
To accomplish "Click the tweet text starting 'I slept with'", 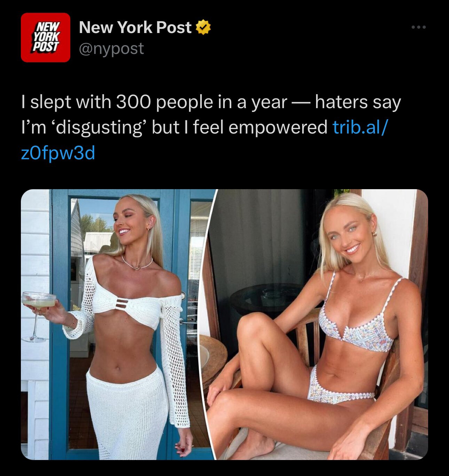I will pos(211,127).
